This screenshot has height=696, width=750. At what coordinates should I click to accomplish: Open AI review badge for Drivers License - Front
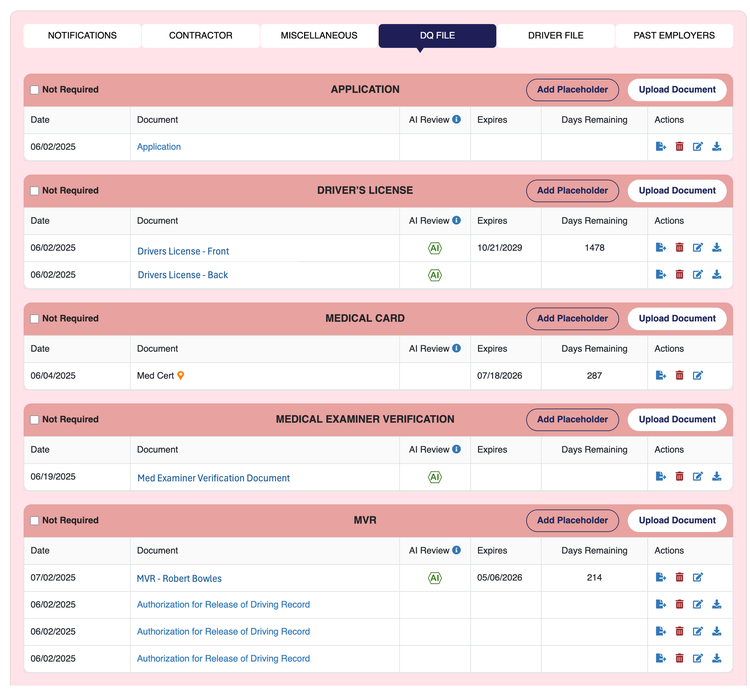435,248
